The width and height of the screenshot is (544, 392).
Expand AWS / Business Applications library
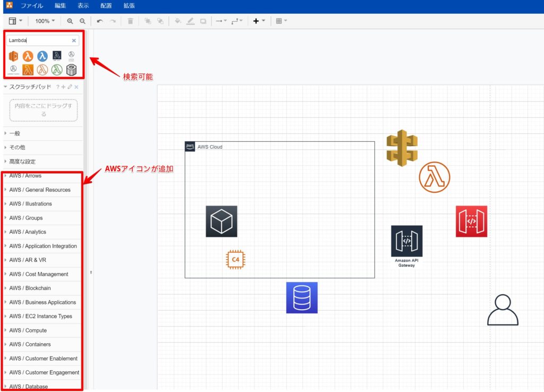pyautogui.click(x=42, y=302)
